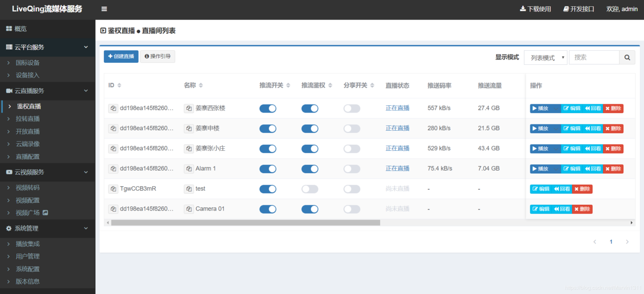
Task: Toggle the sidebar hamburger menu icon
Action: pos(104,9)
